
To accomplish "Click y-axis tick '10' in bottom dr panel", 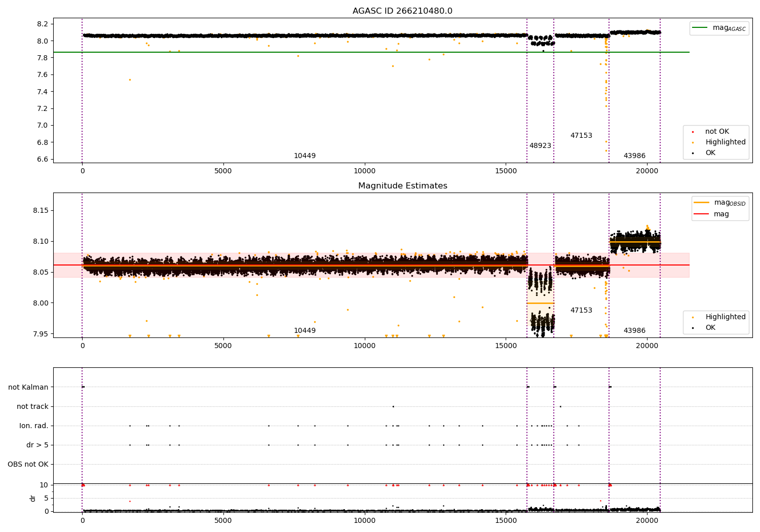I will pyautogui.click(x=45, y=485).
